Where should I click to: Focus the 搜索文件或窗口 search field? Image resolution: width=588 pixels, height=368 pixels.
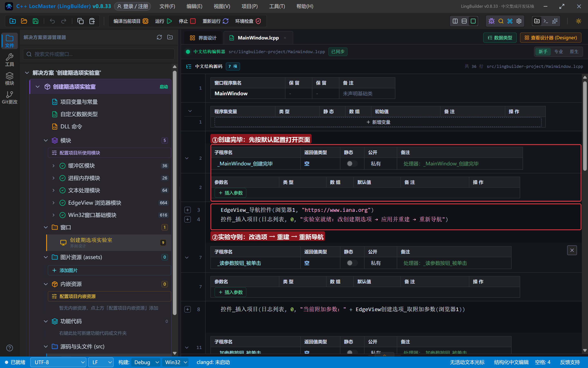coord(98,54)
